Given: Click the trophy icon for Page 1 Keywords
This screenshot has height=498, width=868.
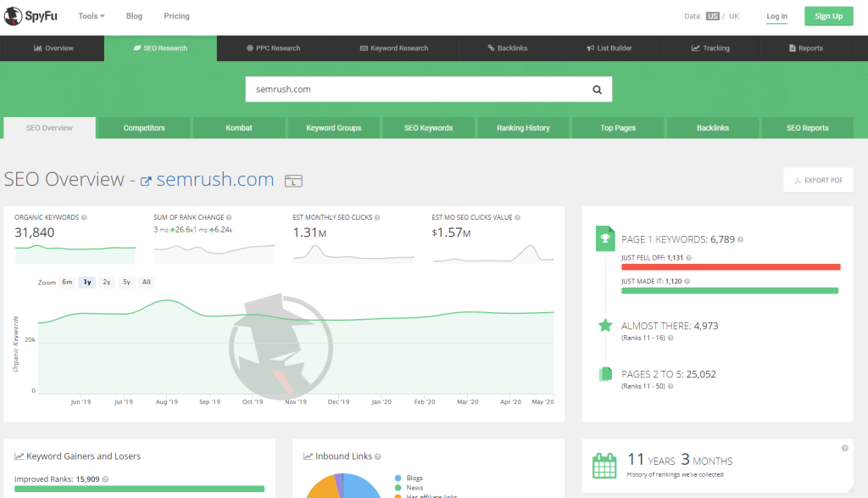Looking at the screenshot, I should (x=605, y=238).
